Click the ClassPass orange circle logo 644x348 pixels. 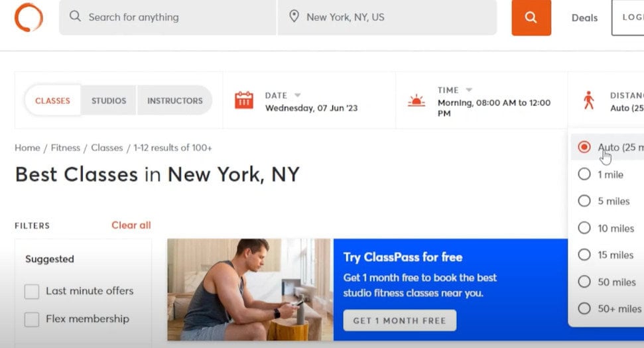coord(29,17)
